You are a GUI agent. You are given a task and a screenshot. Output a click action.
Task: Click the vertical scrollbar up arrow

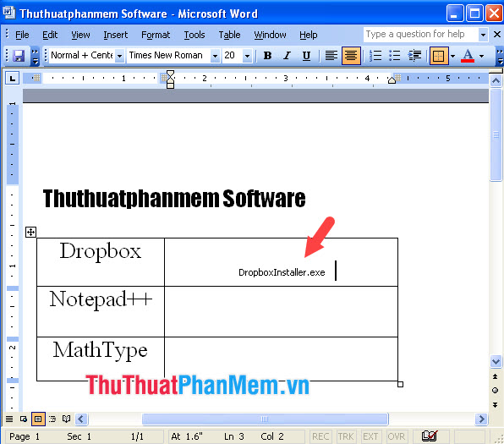click(x=496, y=80)
